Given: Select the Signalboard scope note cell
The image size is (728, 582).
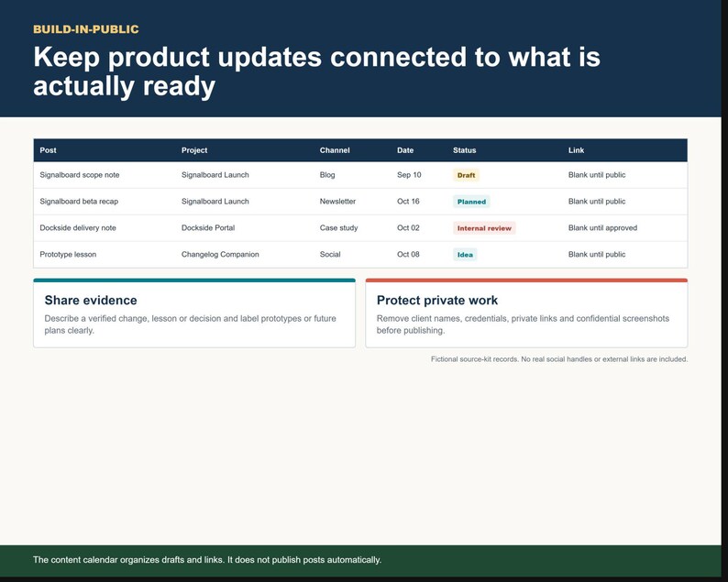Looking at the screenshot, I should tap(80, 175).
